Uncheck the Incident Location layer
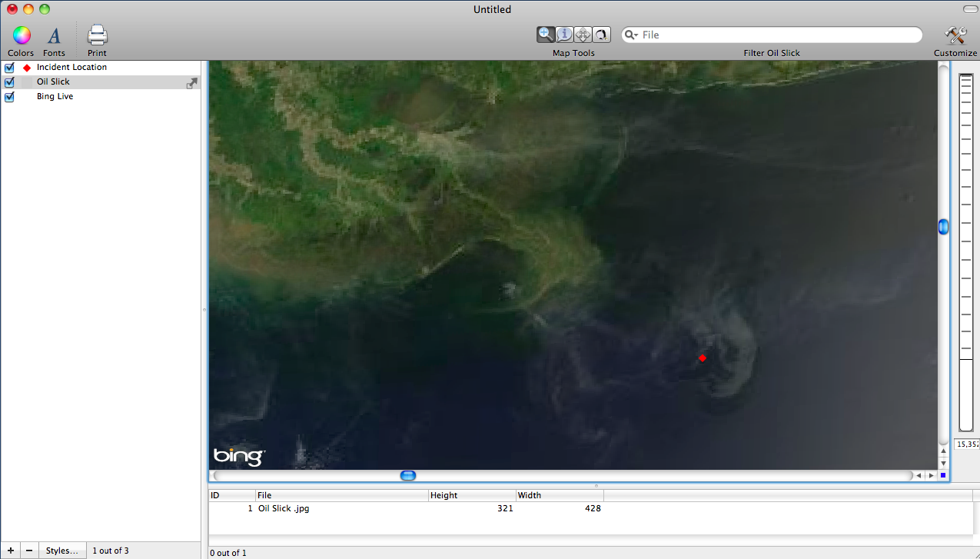980x559 pixels. (x=9, y=68)
